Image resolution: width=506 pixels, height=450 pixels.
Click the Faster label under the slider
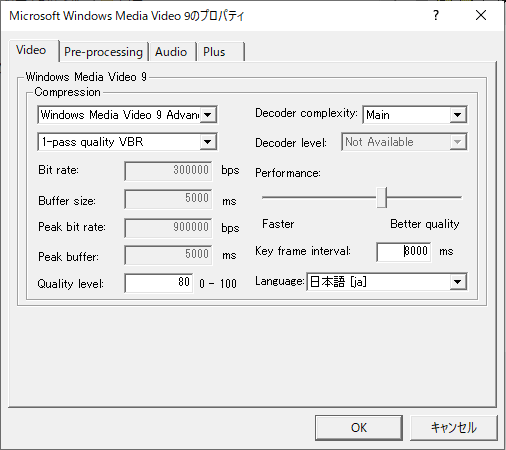[278, 224]
